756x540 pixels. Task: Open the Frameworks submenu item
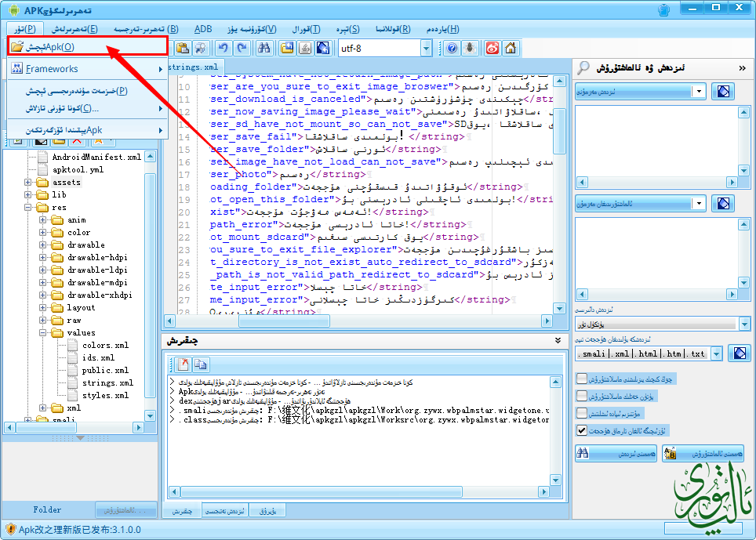[x=87, y=69]
